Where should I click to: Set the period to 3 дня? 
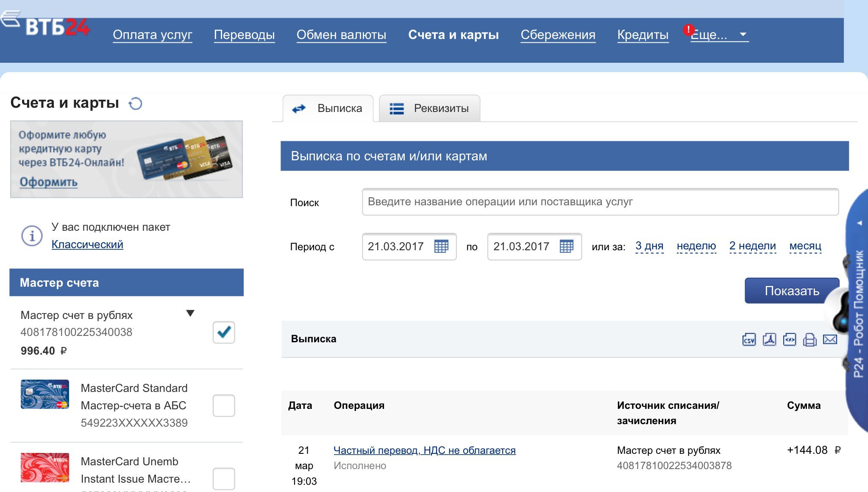[x=649, y=246]
